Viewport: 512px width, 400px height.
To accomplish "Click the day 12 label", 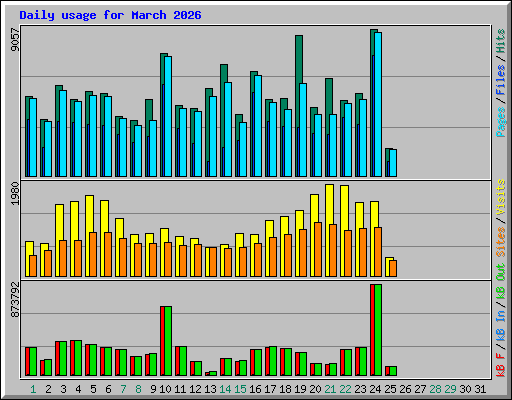I will coord(195,389).
